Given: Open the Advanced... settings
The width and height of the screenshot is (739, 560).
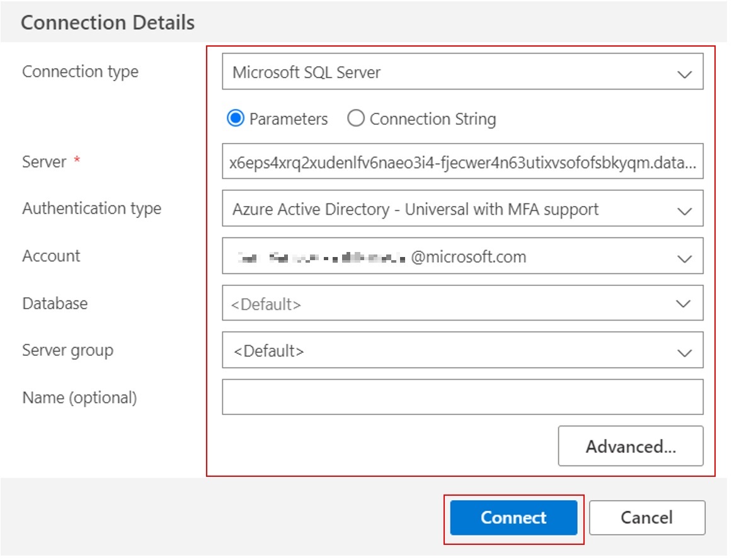Looking at the screenshot, I should tap(631, 445).
